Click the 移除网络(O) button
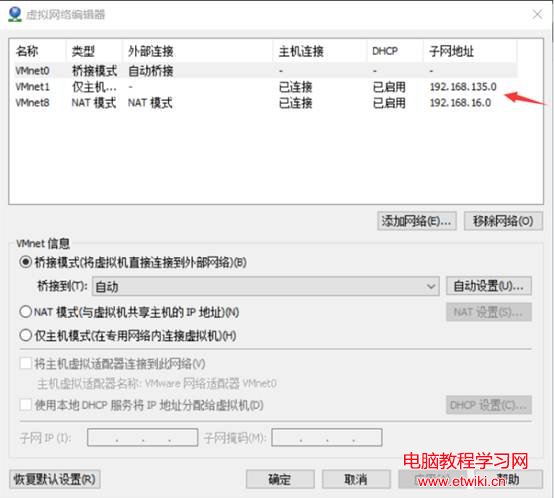 503,221
